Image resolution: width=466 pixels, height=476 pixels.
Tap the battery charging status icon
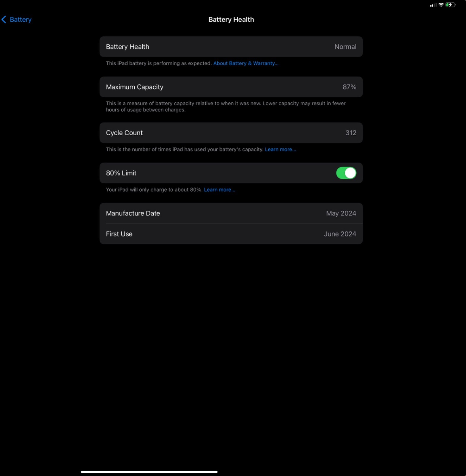[451, 5]
